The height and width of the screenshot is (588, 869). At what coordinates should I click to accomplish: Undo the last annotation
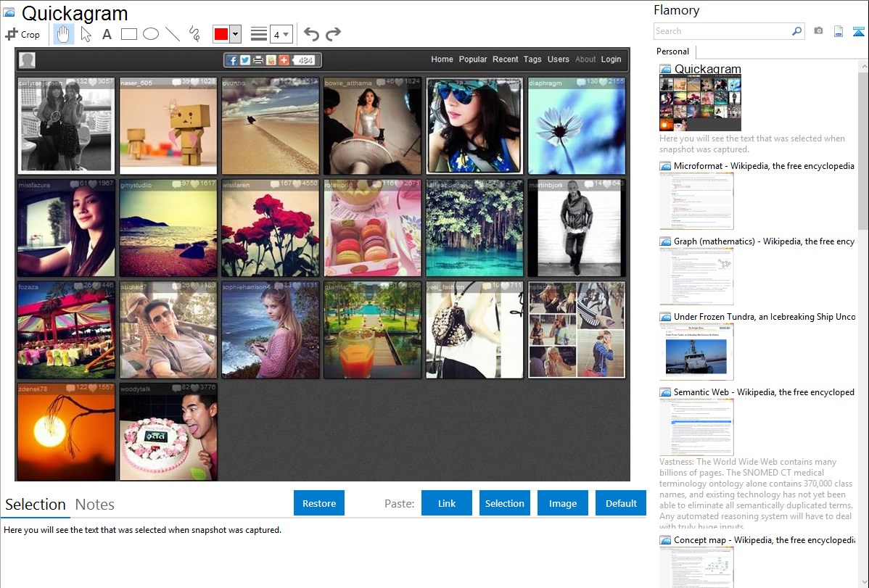pyautogui.click(x=311, y=34)
